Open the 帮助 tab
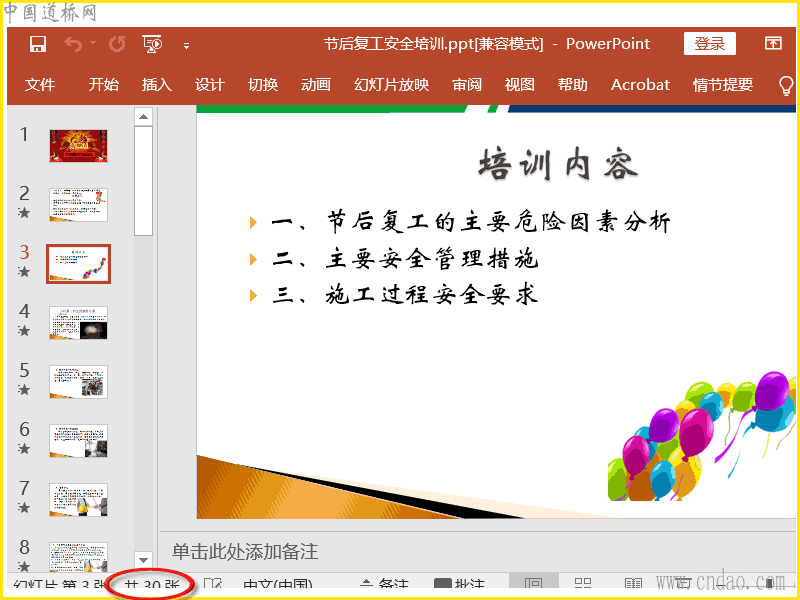Screen dimensions: 800x600 pos(572,84)
